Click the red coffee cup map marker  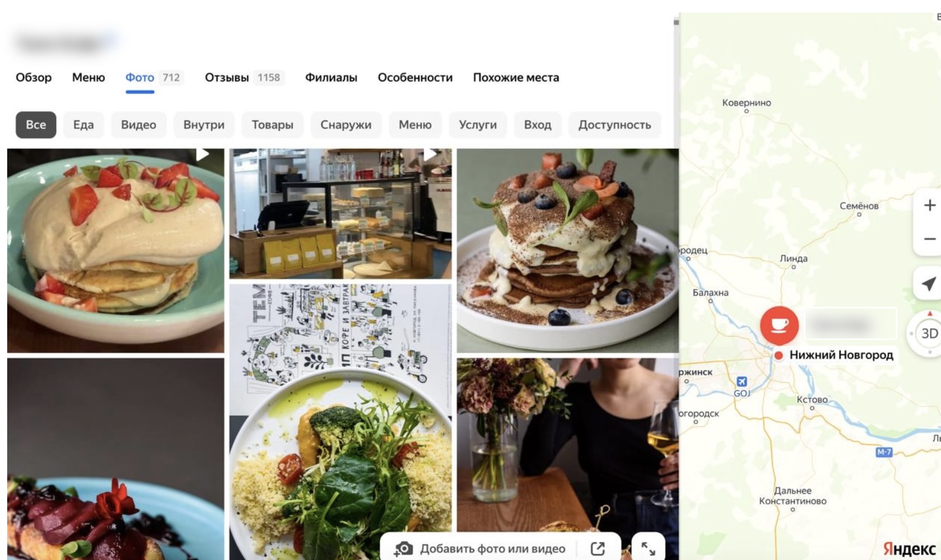click(779, 325)
